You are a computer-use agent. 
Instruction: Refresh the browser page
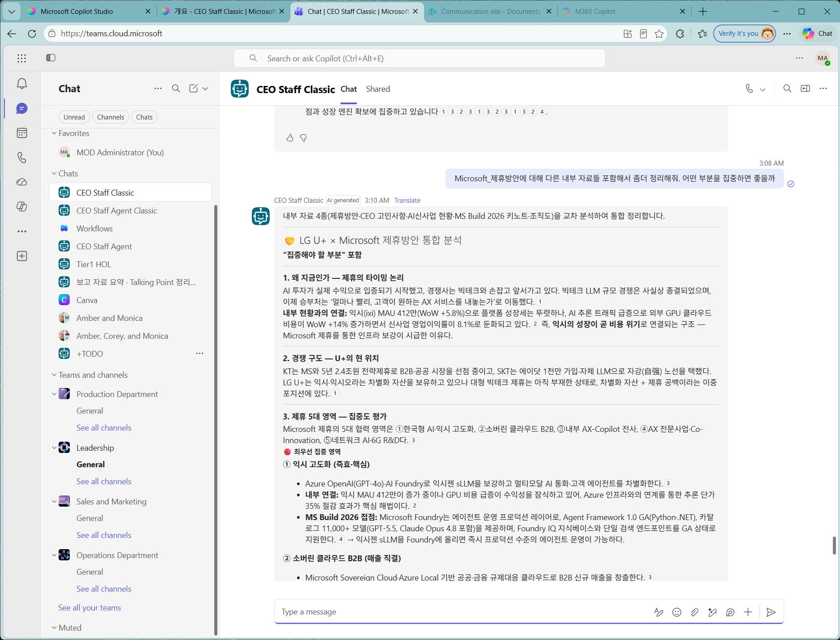pos(32,34)
